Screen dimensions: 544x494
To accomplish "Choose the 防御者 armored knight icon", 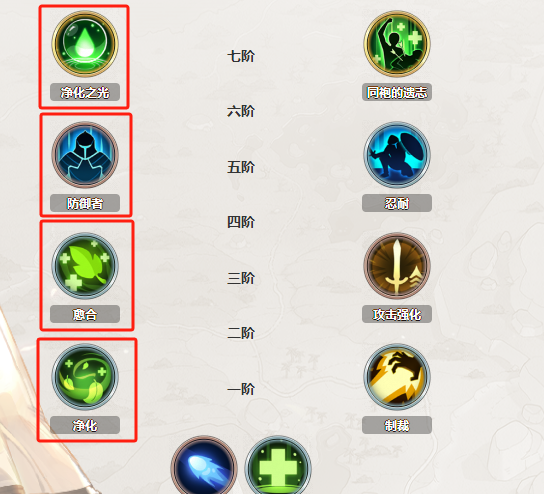I will [x=85, y=155].
